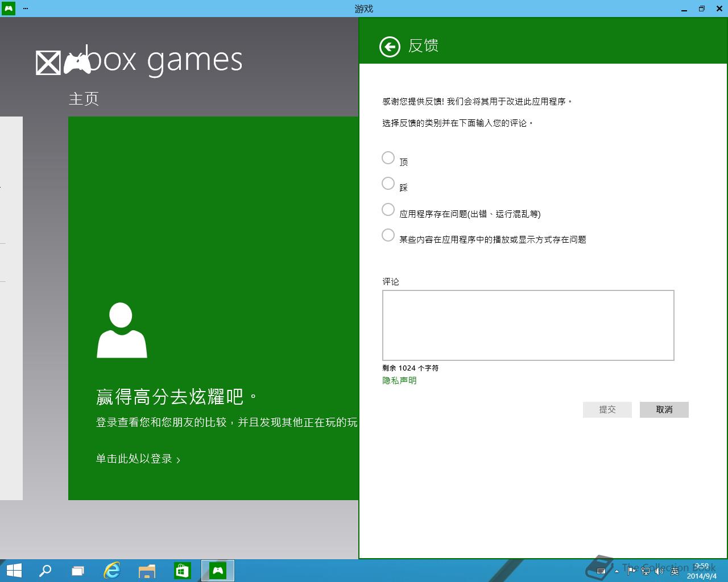
Task: Open the touch keyboard tray icon
Action: (601, 571)
